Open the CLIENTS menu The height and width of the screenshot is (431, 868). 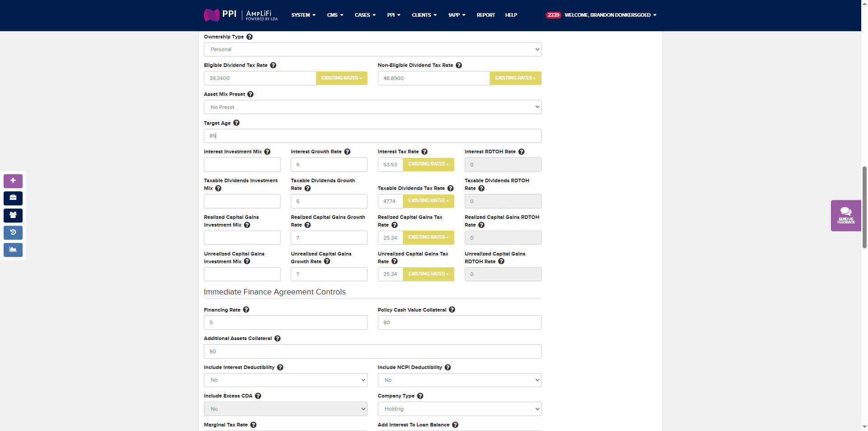(x=424, y=15)
